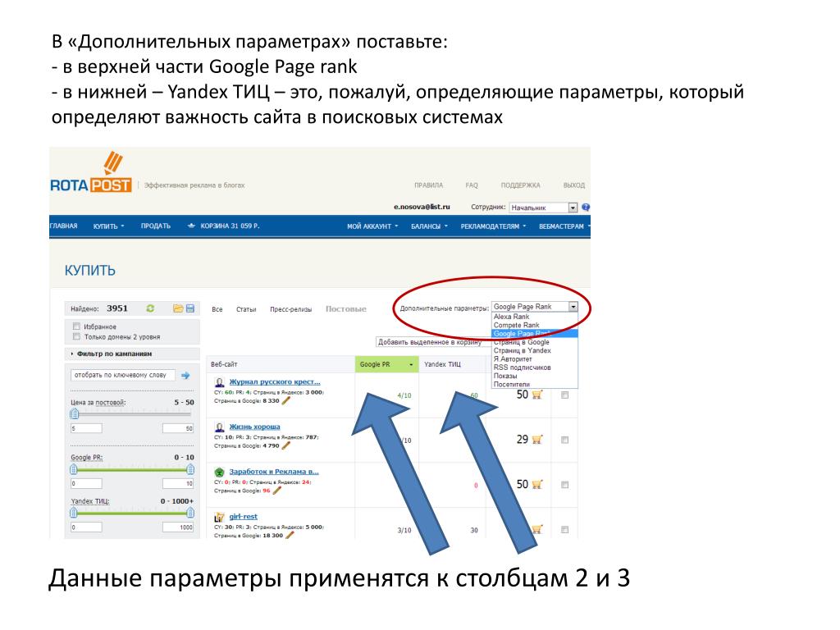840x630 pixels.
Task: Open the Жизнь хороша site link
Action: pos(254,427)
